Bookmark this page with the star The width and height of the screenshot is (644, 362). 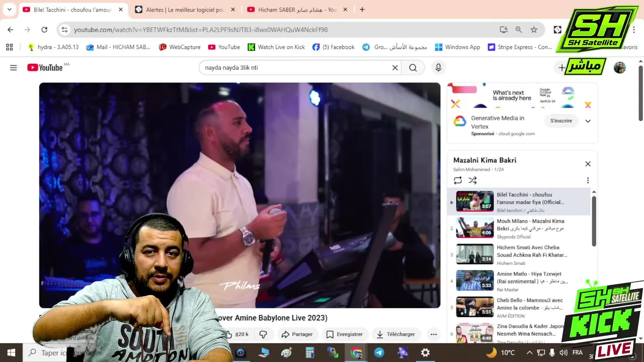(534, 30)
